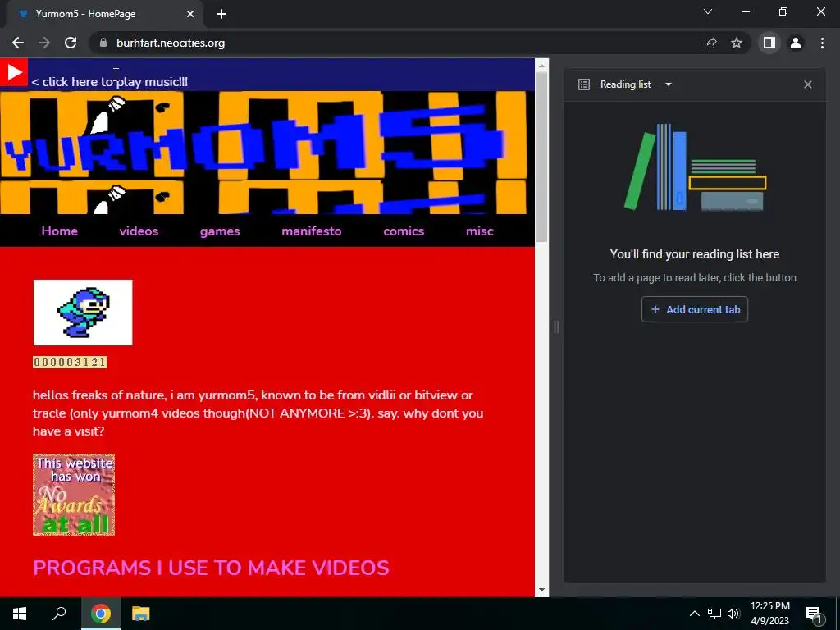Image resolution: width=840 pixels, height=630 pixels.
Task: Share this page icon in address bar
Action: point(710,43)
